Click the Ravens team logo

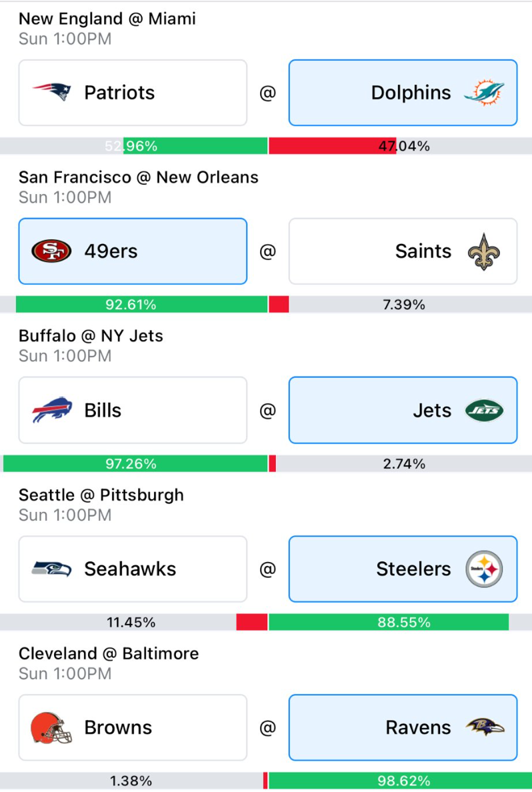point(484,727)
